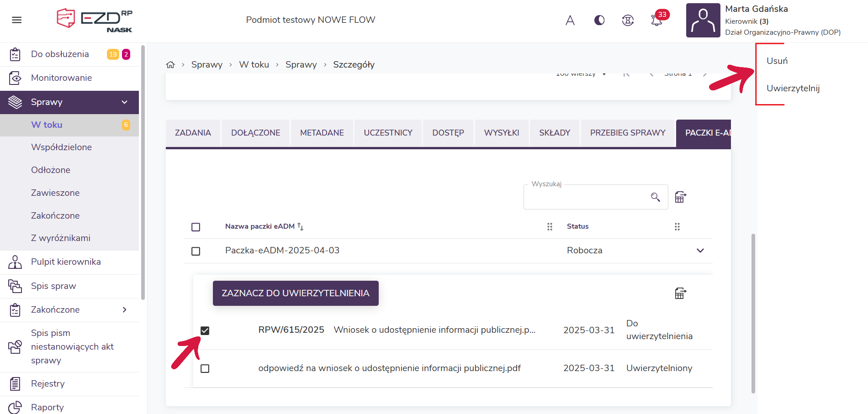
Task: Open notifications bell with 33 badge
Action: click(x=656, y=20)
